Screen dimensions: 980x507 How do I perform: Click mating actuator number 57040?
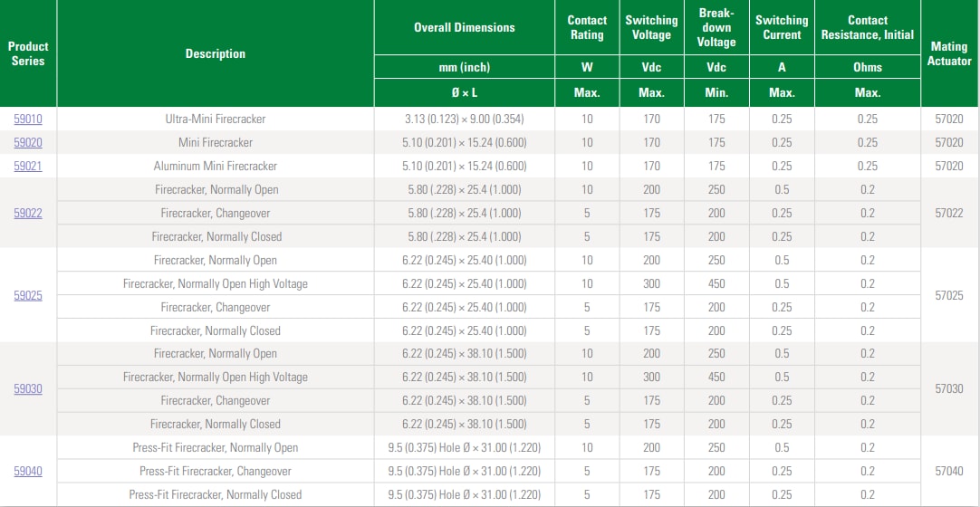949,471
